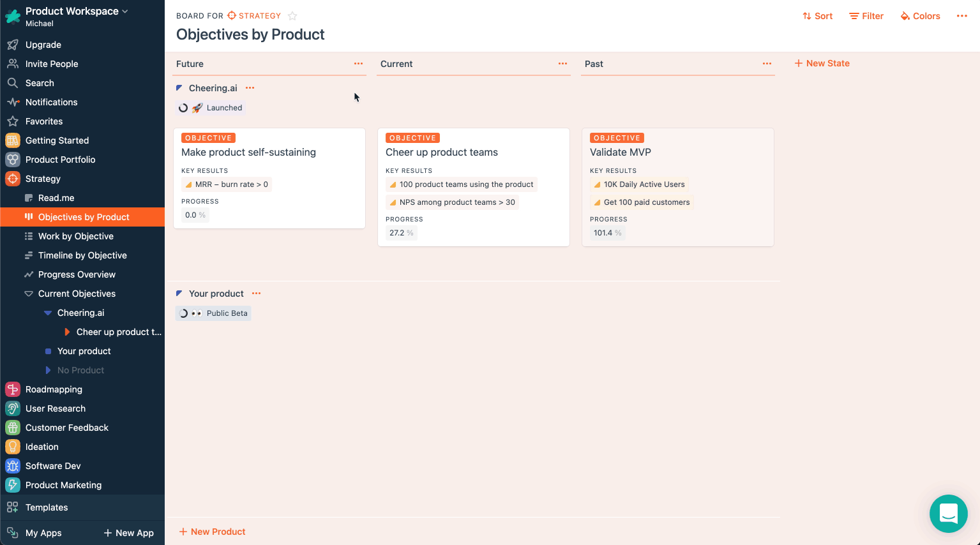Add a New State column
Viewport: 980px width, 545px height.
[x=822, y=63]
